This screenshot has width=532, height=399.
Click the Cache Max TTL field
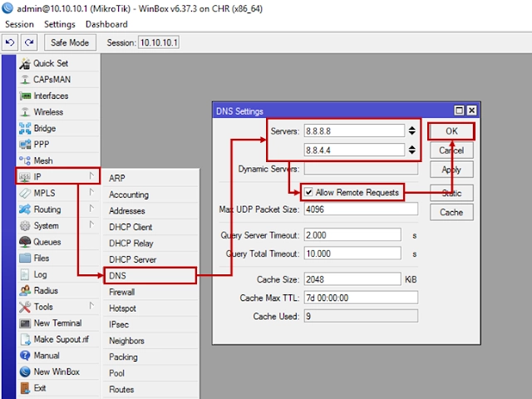(361, 298)
